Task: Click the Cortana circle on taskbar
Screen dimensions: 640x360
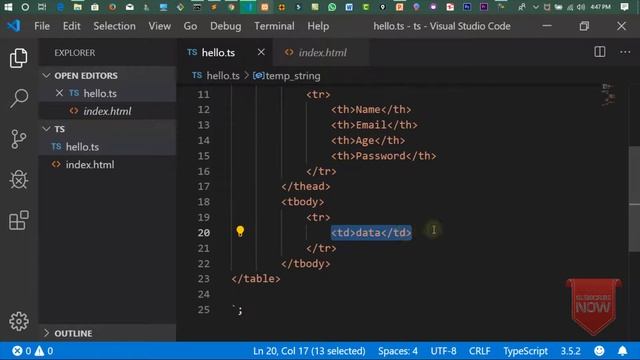Action: tap(25, 7)
